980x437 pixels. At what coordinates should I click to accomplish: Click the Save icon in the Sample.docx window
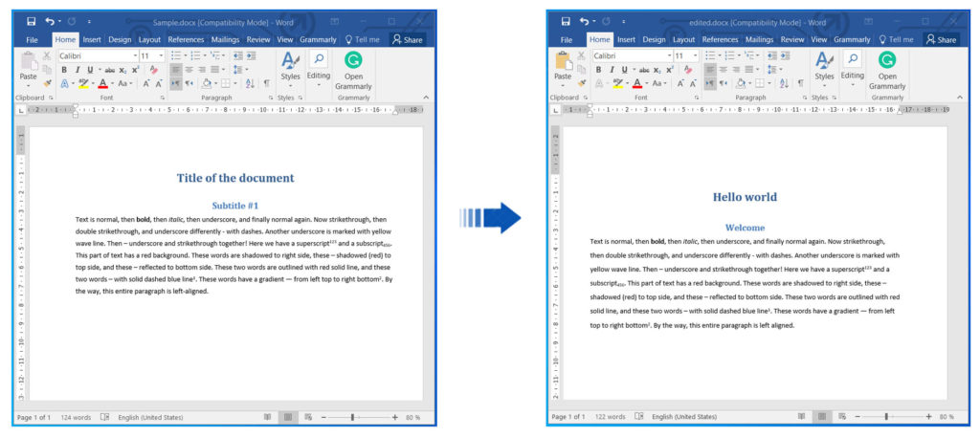(x=32, y=21)
